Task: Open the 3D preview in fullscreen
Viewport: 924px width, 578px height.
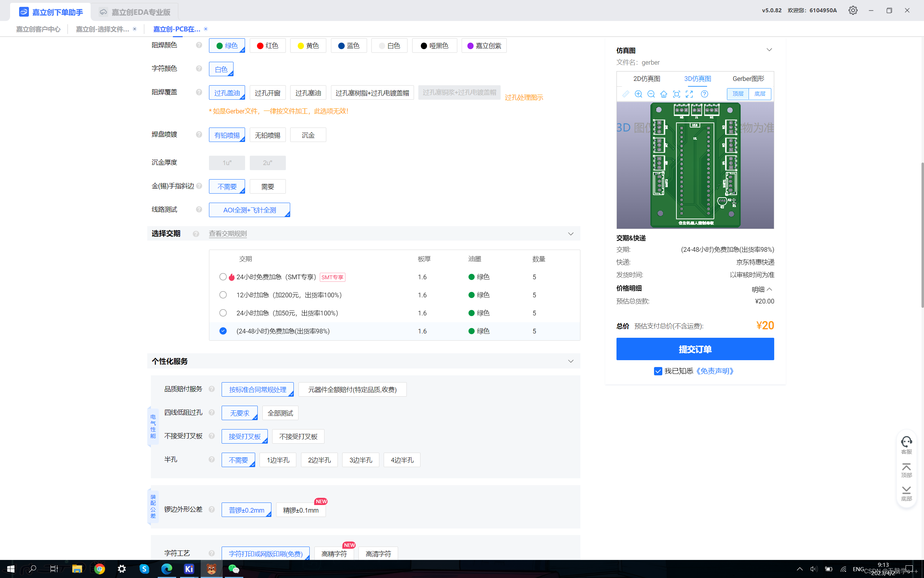Action: click(689, 94)
